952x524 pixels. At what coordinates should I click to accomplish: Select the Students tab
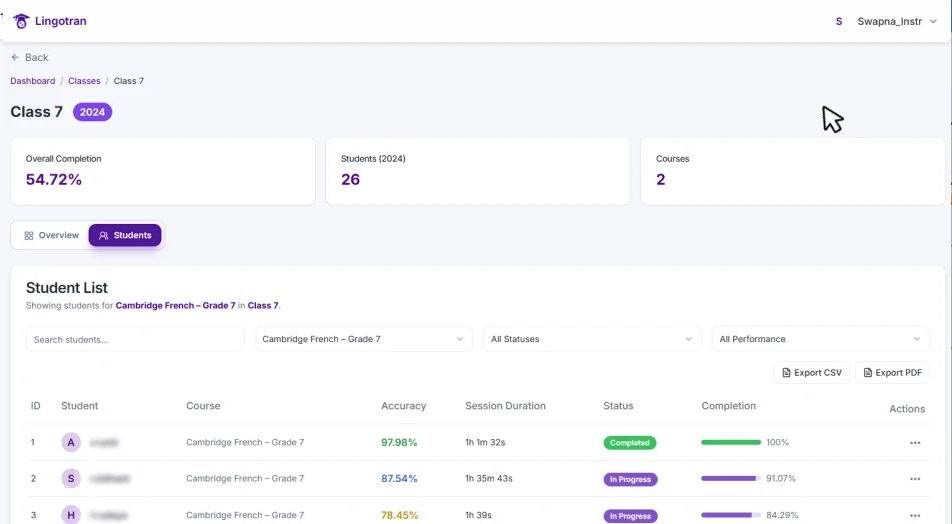(125, 236)
